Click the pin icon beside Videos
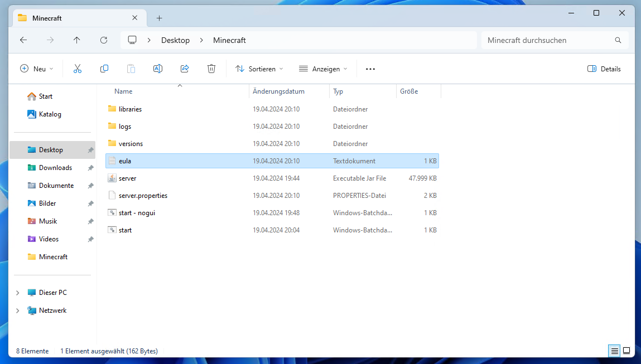The width and height of the screenshot is (641, 364). (x=91, y=239)
